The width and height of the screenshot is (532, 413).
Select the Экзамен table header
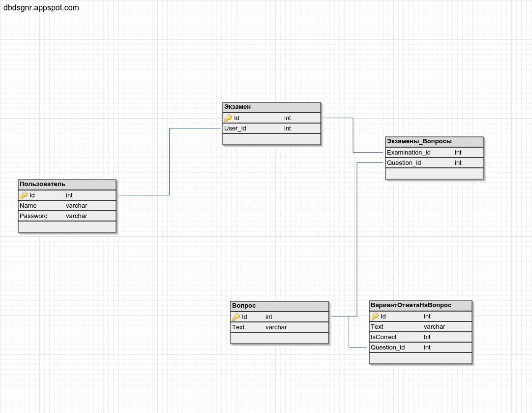click(x=271, y=107)
